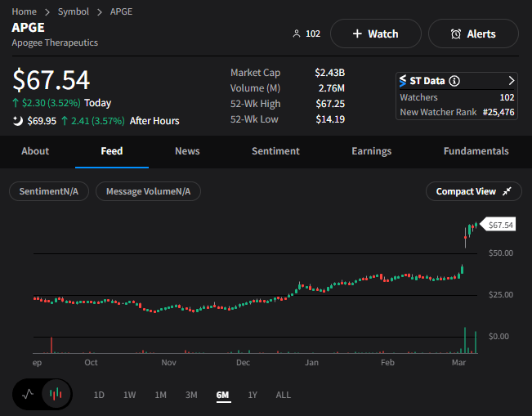Switch to line chart view icon
Screen dimensions: 532x416
pyautogui.click(x=28, y=394)
